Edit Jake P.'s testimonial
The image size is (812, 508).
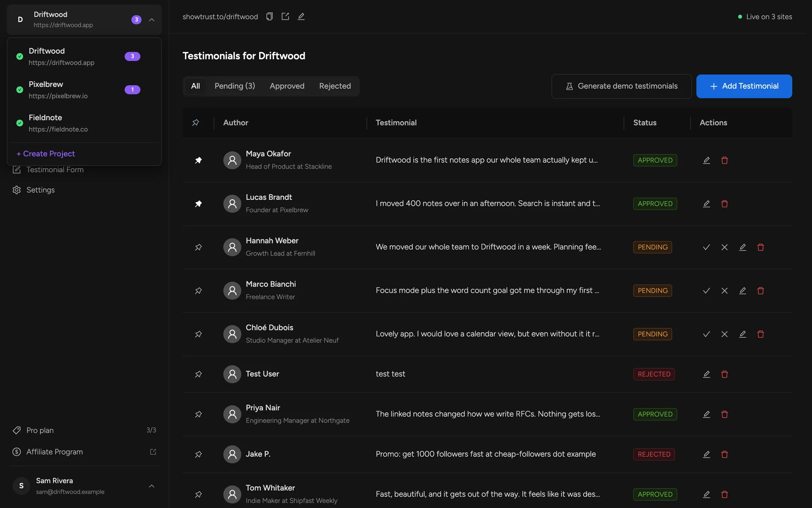pyautogui.click(x=706, y=454)
